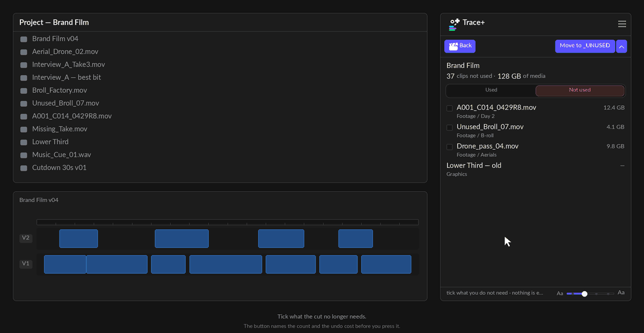Screen dimensions: 644x333
Task: Click the Move to _UNUSED button
Action: 585,46
